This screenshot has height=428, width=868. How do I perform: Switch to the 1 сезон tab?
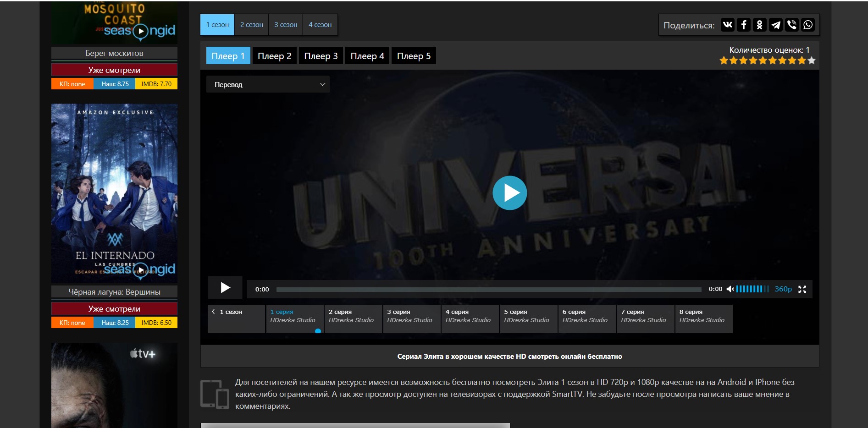click(x=217, y=25)
